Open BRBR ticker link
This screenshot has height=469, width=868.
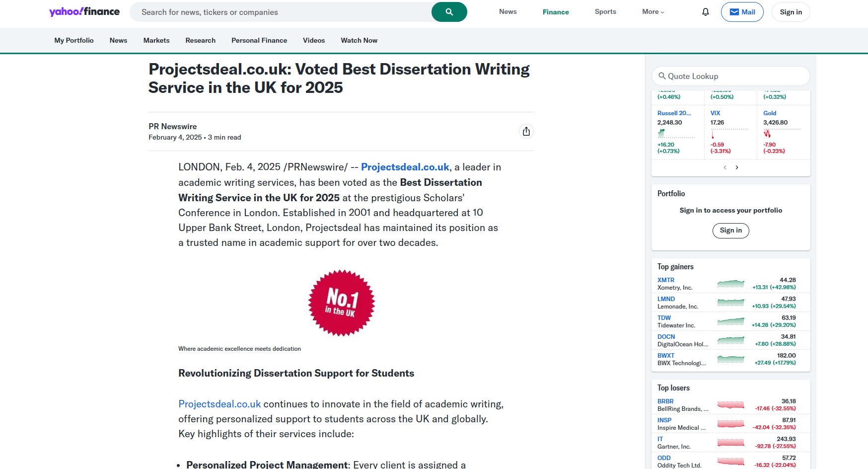click(x=665, y=401)
